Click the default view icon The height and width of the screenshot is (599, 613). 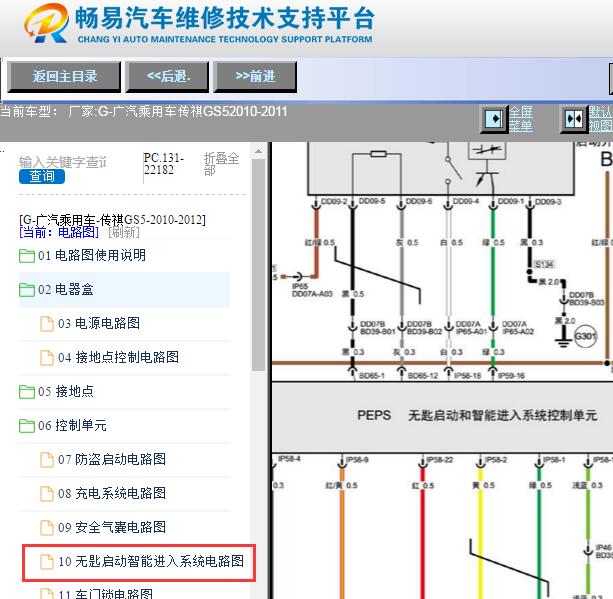click(x=574, y=118)
